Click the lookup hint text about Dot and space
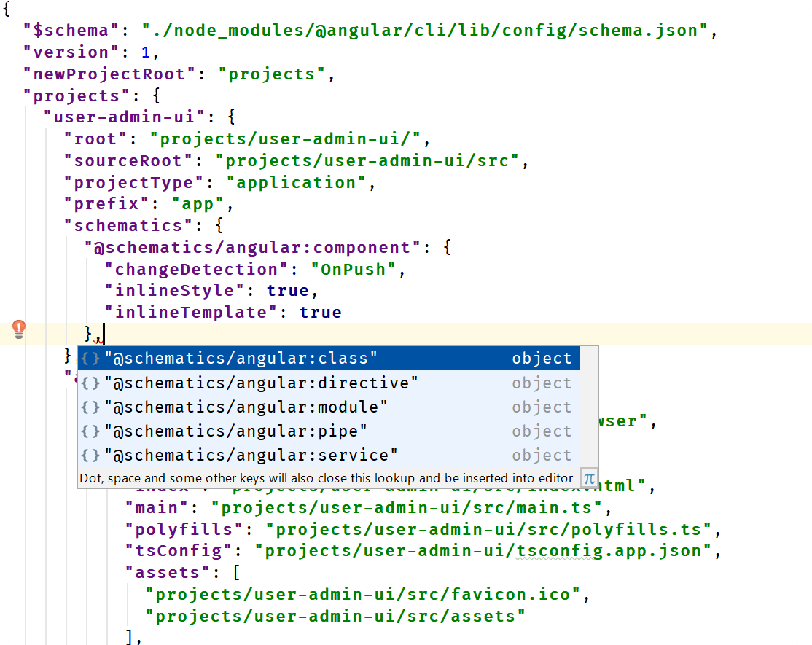This screenshot has height=645, width=812. 326,479
